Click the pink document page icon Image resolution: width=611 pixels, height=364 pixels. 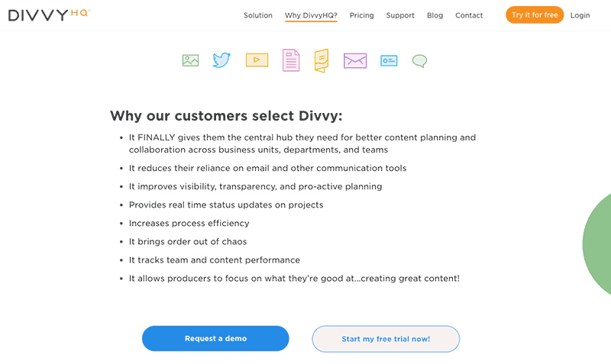[291, 60]
